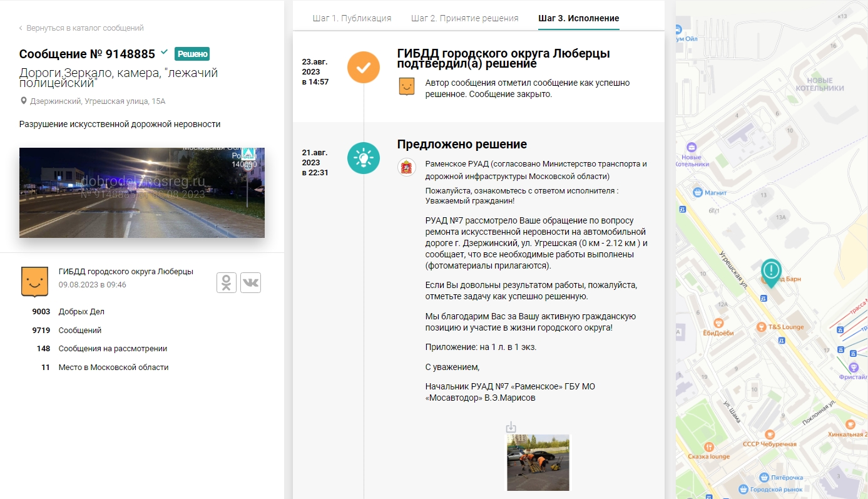Click the teal exclamation map marker
The image size is (868, 499).
point(771,272)
